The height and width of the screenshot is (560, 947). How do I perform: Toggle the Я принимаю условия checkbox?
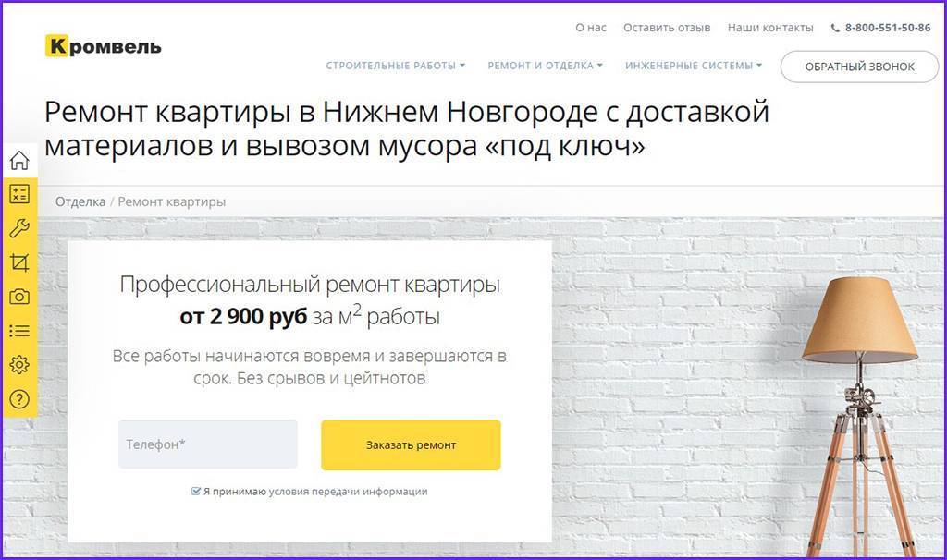click(x=196, y=492)
